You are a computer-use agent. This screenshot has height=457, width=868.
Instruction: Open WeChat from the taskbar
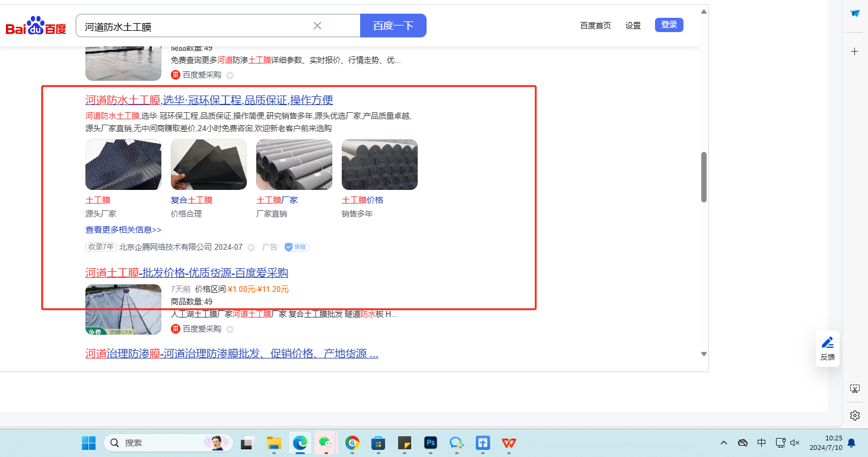click(x=325, y=443)
